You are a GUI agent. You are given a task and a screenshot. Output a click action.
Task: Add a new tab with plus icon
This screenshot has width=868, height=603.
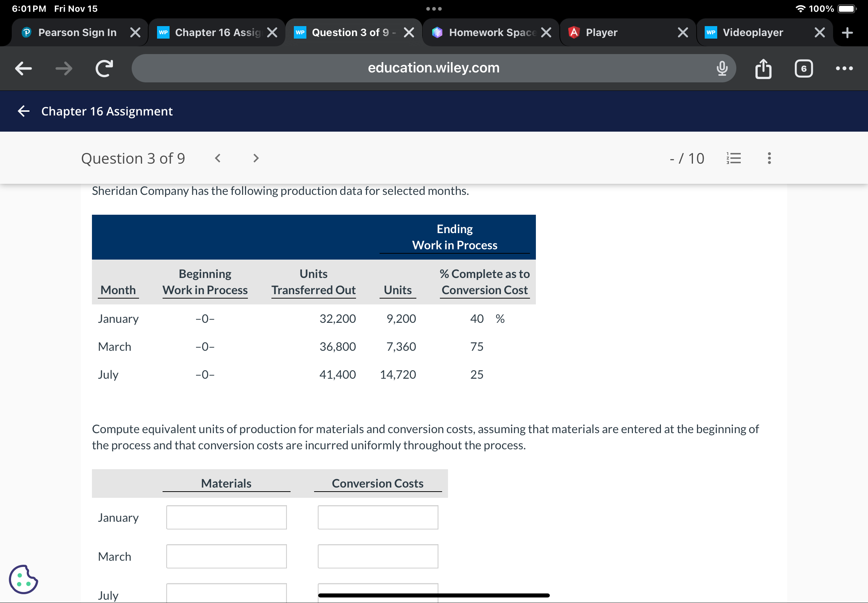847,32
